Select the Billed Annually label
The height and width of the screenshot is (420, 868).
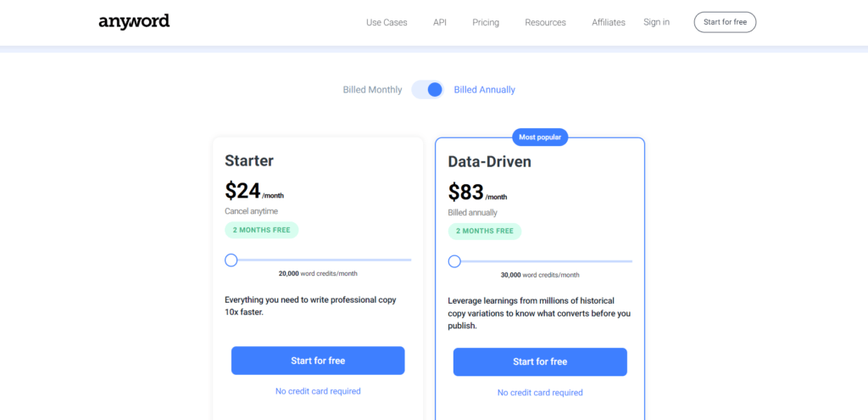click(484, 89)
